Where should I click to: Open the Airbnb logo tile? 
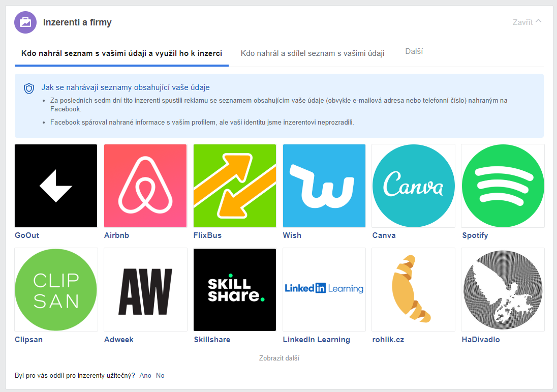[x=145, y=186]
